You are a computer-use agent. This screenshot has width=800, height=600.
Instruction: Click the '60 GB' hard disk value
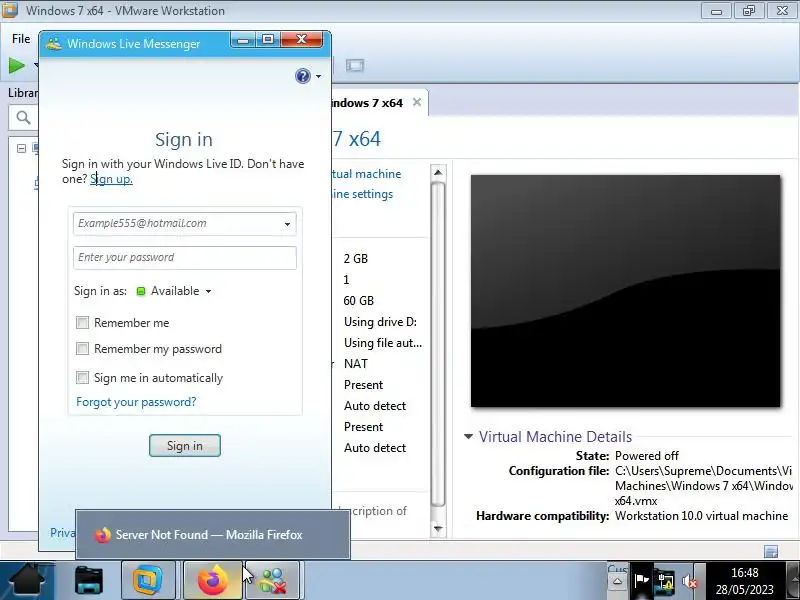[x=359, y=301]
